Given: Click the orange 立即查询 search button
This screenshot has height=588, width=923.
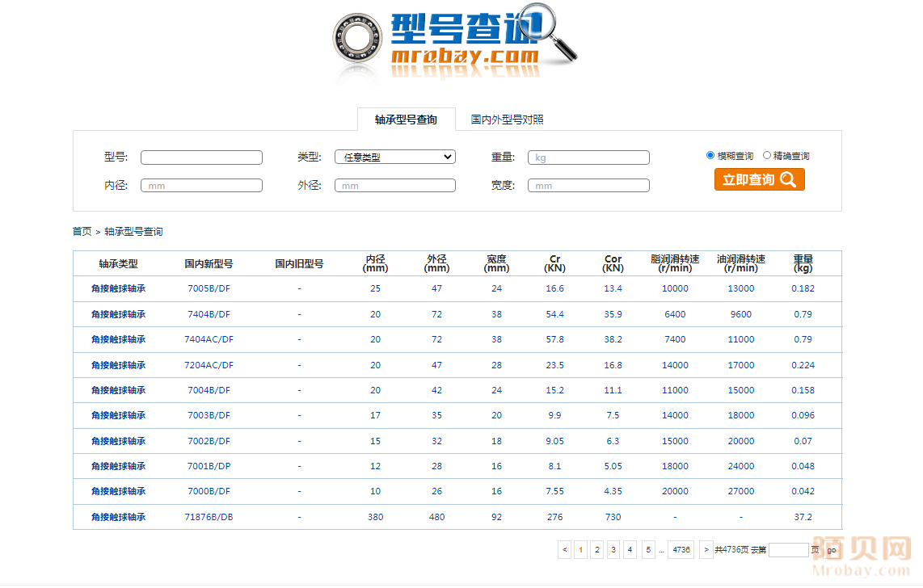Looking at the screenshot, I should [759, 179].
